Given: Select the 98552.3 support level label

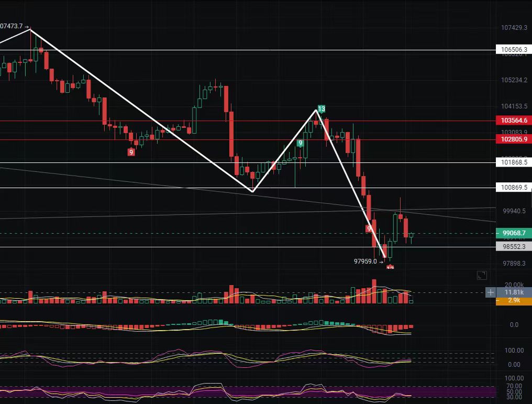Looking at the screenshot, I should 513,246.
